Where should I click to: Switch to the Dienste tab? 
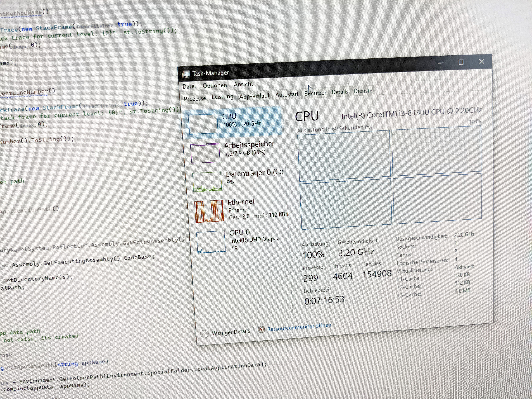click(x=363, y=91)
